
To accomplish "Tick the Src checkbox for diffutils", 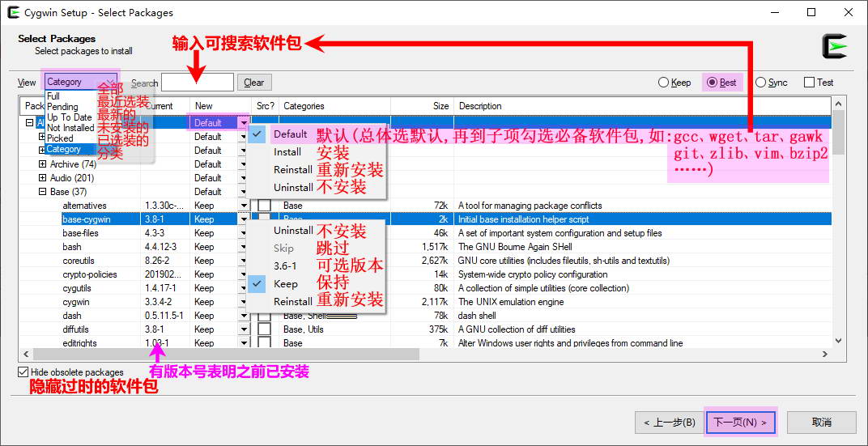I will [x=264, y=329].
